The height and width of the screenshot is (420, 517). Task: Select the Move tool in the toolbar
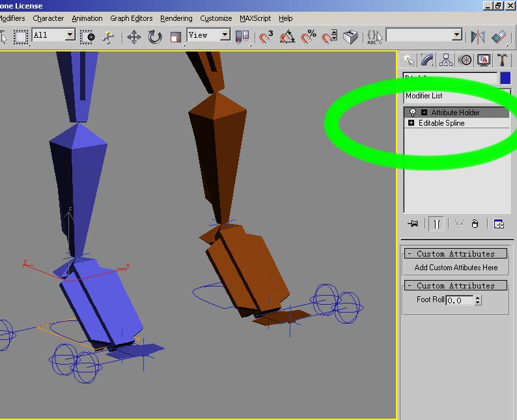pos(134,36)
